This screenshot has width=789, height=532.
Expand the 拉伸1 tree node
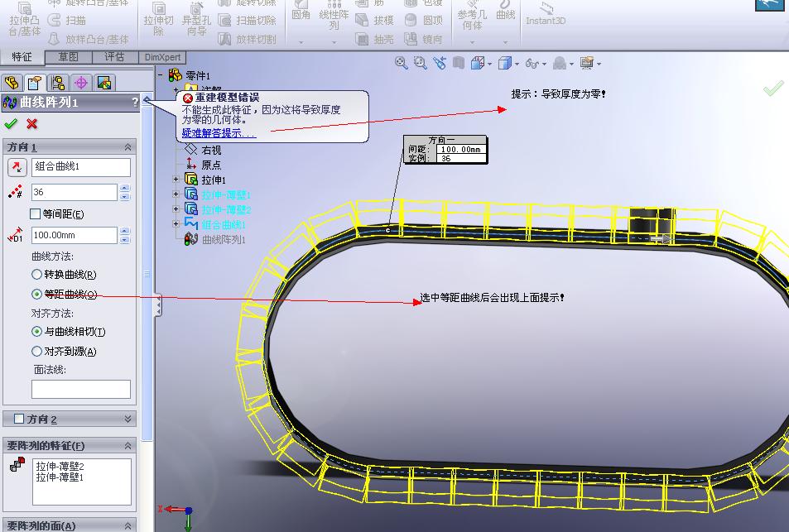(x=176, y=179)
